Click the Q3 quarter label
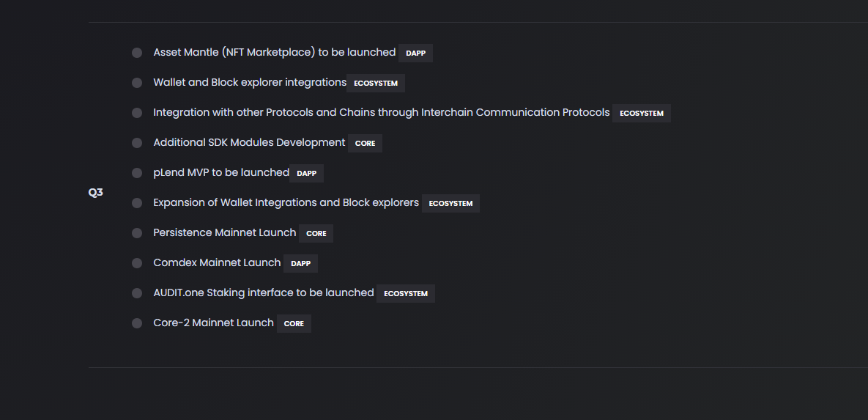Viewport: 868px width, 420px height. 96,193
